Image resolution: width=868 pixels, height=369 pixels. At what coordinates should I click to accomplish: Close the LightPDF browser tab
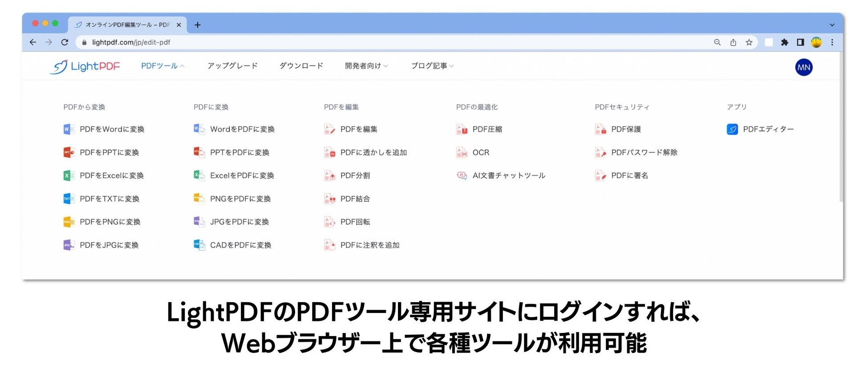pos(178,25)
